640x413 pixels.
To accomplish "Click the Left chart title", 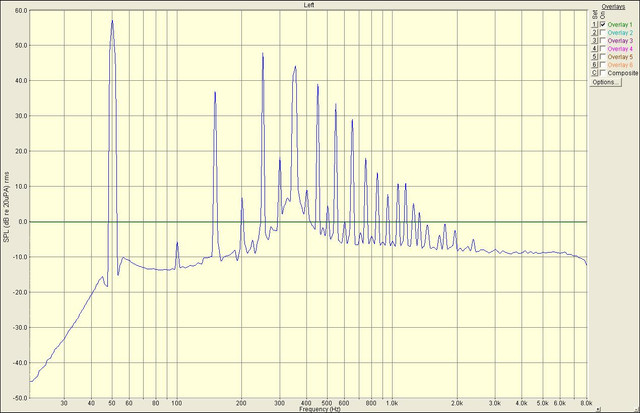I will tap(309, 5).
